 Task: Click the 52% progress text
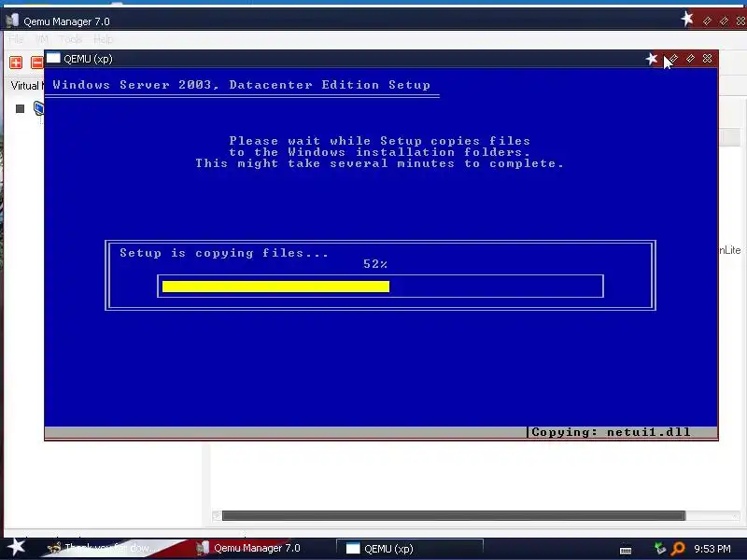pyautogui.click(x=375, y=264)
